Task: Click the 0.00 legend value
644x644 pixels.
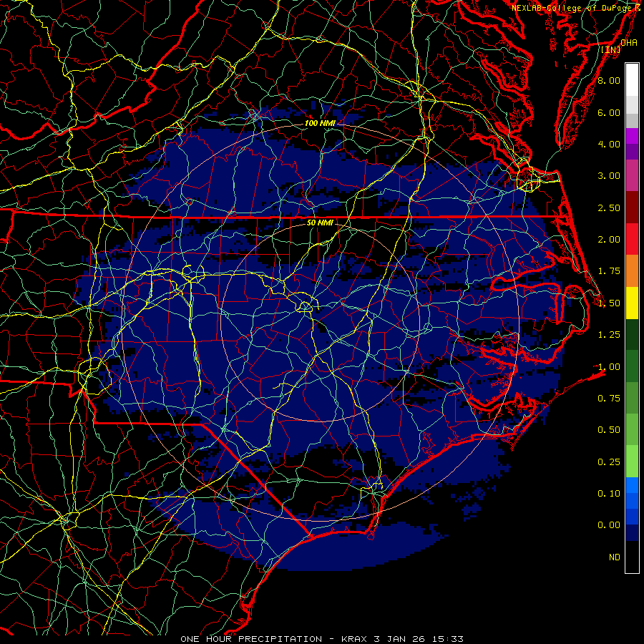Action: [609, 525]
